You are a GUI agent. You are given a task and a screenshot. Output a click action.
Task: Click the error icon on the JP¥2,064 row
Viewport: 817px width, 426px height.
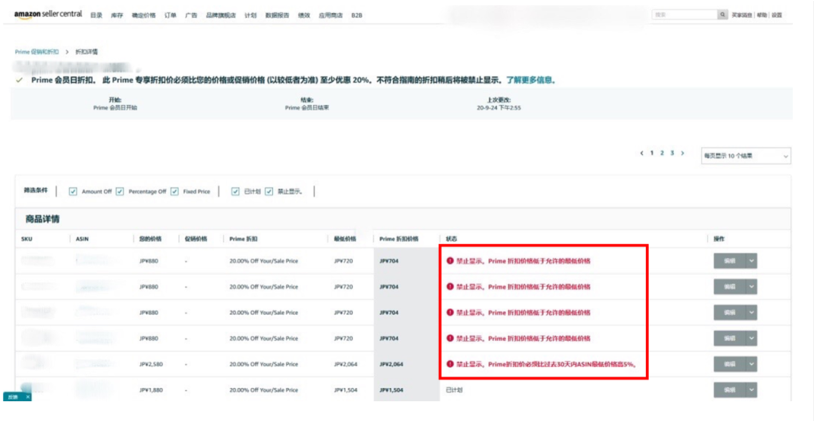(x=451, y=364)
